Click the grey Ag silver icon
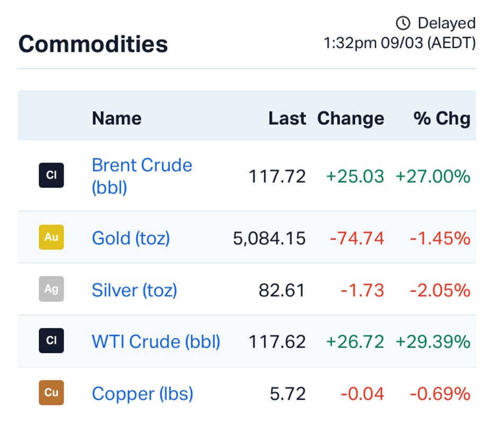This screenshot has height=448, width=496. point(51,289)
